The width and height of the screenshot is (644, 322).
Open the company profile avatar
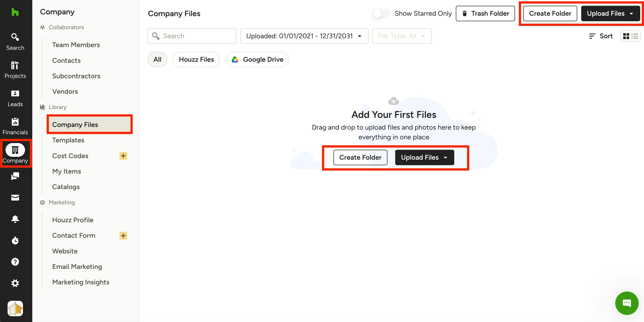click(x=15, y=309)
